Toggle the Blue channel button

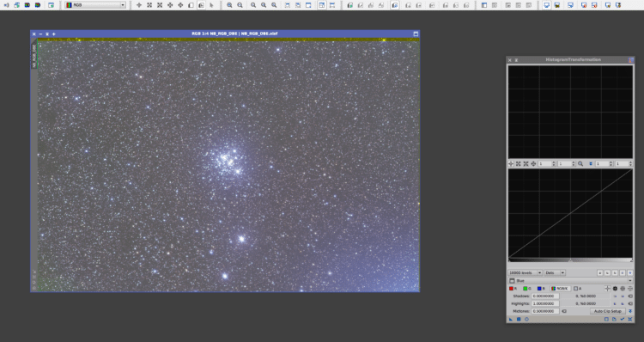pos(541,289)
